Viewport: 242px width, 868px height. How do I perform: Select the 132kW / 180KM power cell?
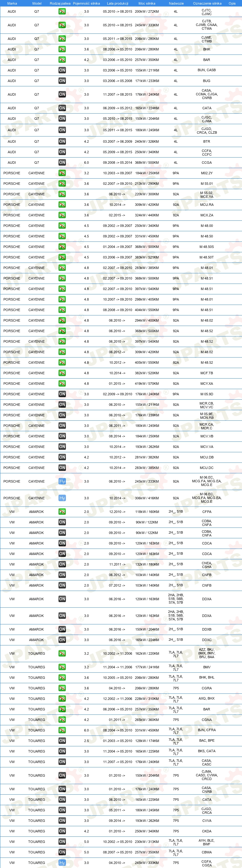[147, 564]
